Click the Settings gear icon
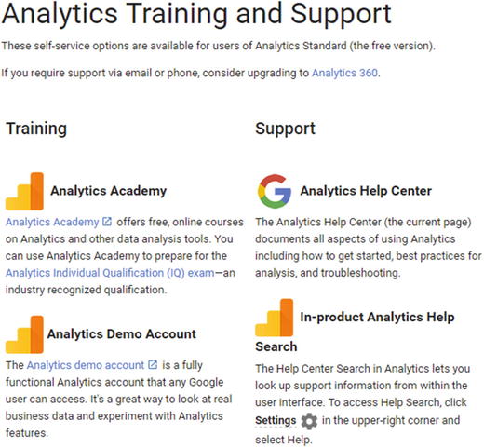This screenshot has height=448, width=484. pos(309,421)
